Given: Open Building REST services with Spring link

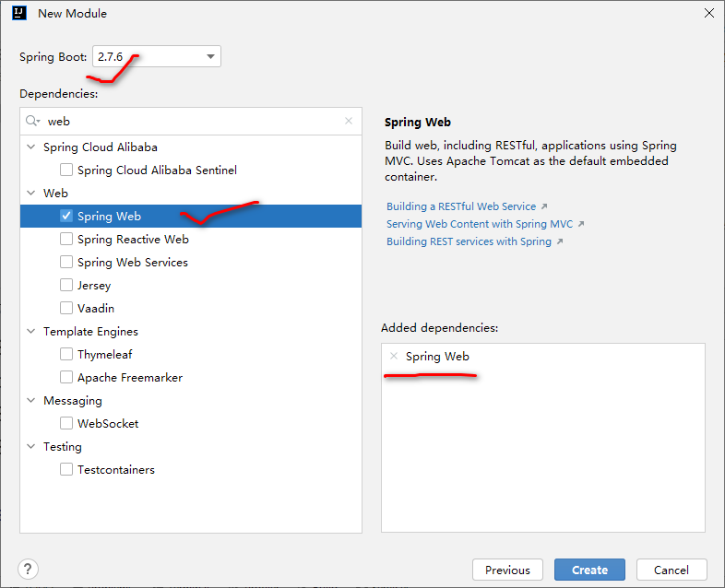Looking at the screenshot, I should [469, 241].
